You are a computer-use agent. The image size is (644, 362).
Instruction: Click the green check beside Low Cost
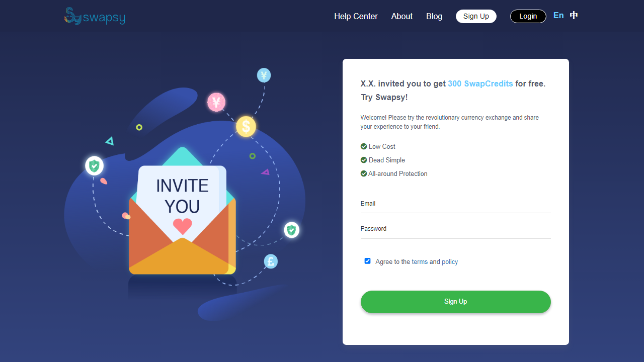pos(364,146)
